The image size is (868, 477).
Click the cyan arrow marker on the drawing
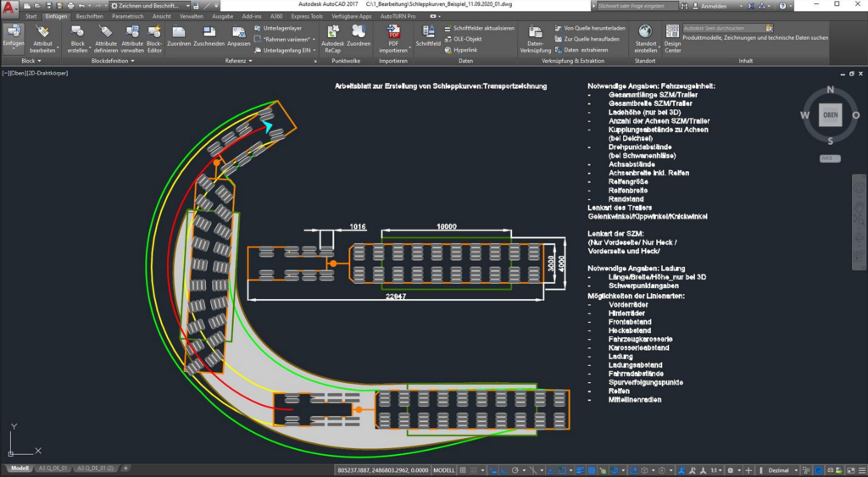[x=267, y=127]
